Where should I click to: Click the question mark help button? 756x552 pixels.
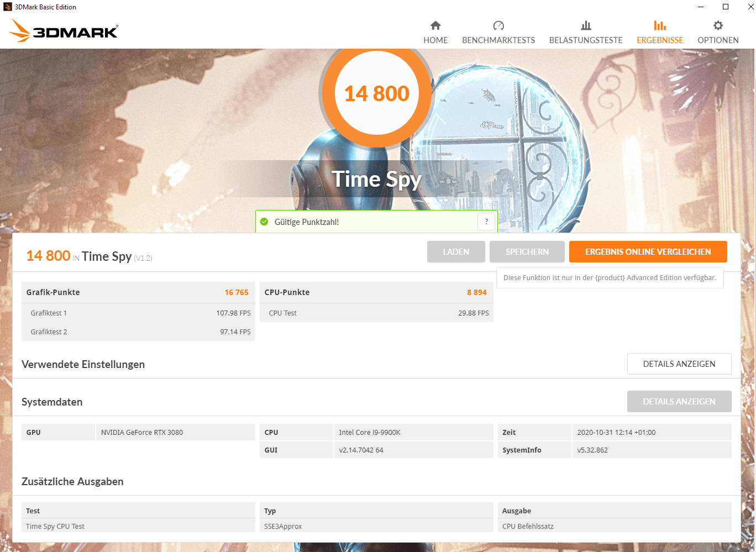click(486, 222)
